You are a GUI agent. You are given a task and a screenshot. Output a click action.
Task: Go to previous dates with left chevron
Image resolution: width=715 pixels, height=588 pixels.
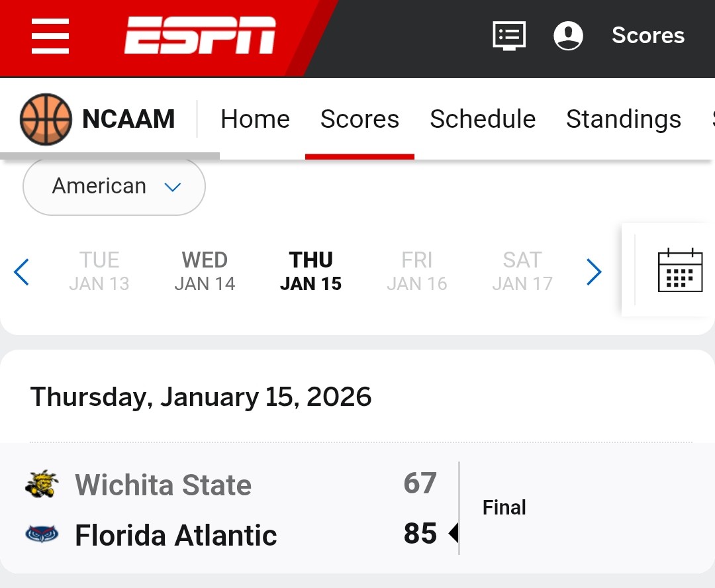pyautogui.click(x=22, y=271)
